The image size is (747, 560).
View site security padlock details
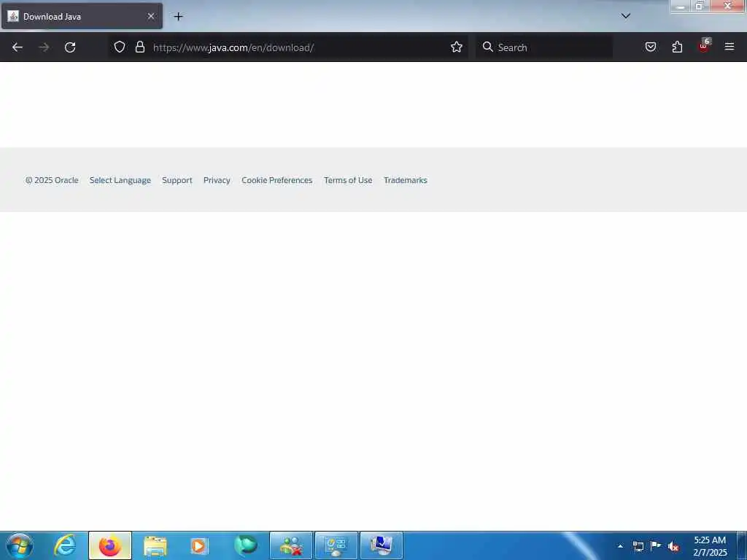pos(139,47)
